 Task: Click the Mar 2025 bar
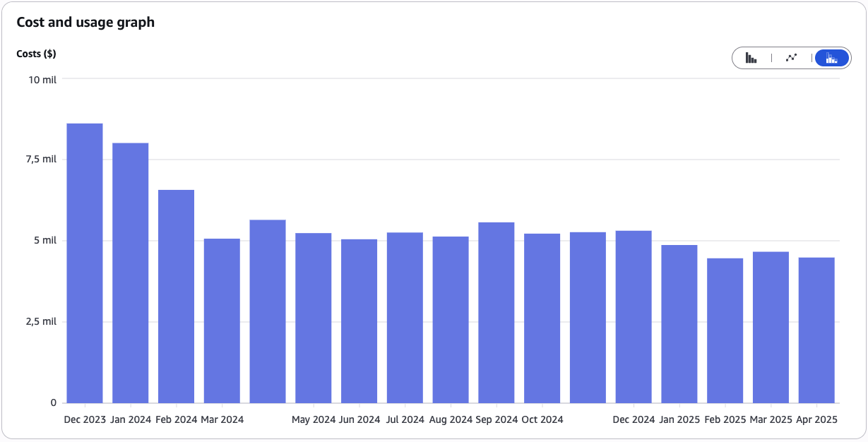click(771, 328)
